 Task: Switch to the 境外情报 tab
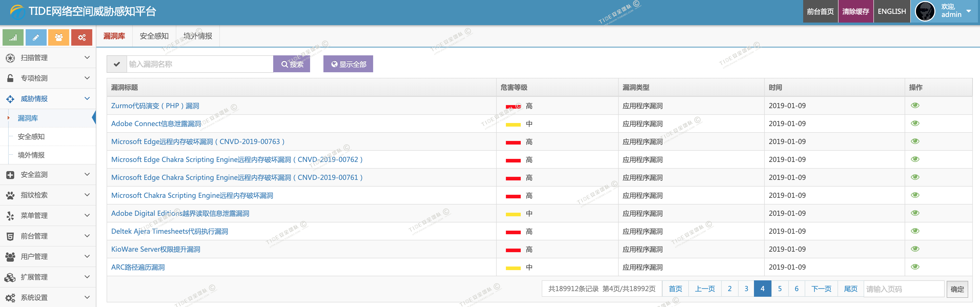pyautogui.click(x=198, y=36)
